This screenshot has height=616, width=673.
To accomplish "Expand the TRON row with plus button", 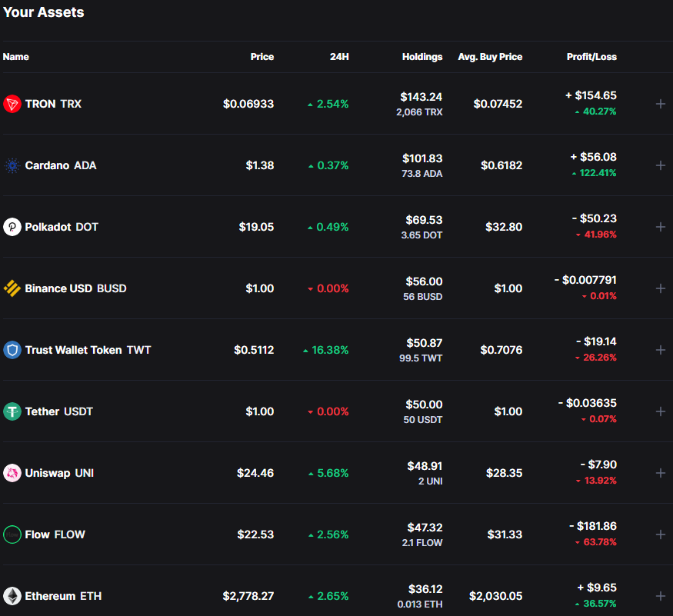I will pos(660,104).
